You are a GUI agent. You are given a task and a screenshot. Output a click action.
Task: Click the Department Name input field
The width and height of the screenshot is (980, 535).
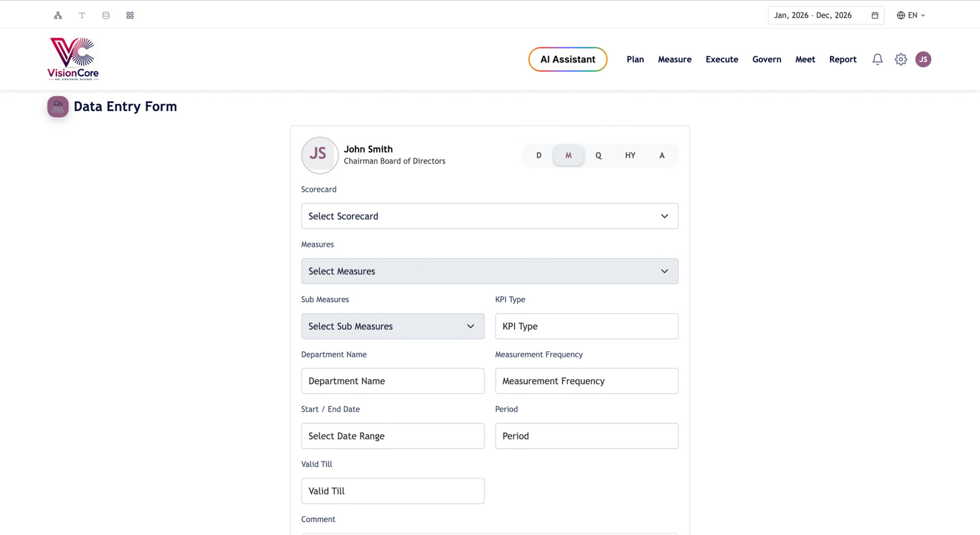[393, 381]
